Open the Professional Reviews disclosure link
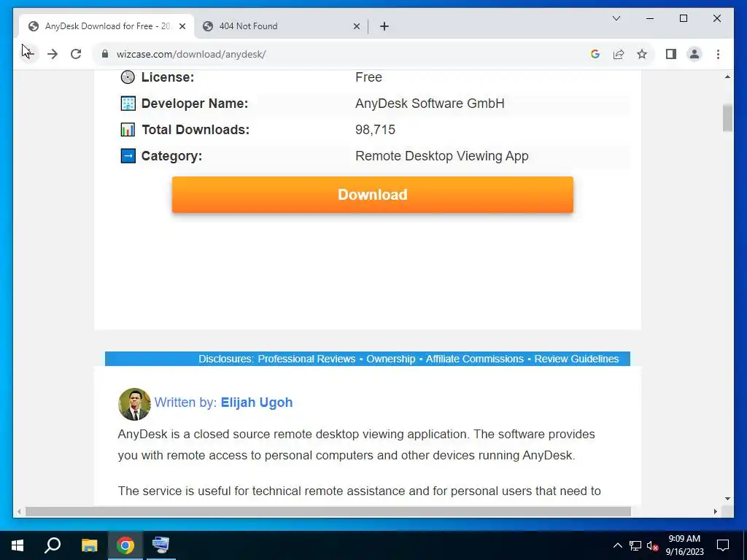 [x=306, y=359]
